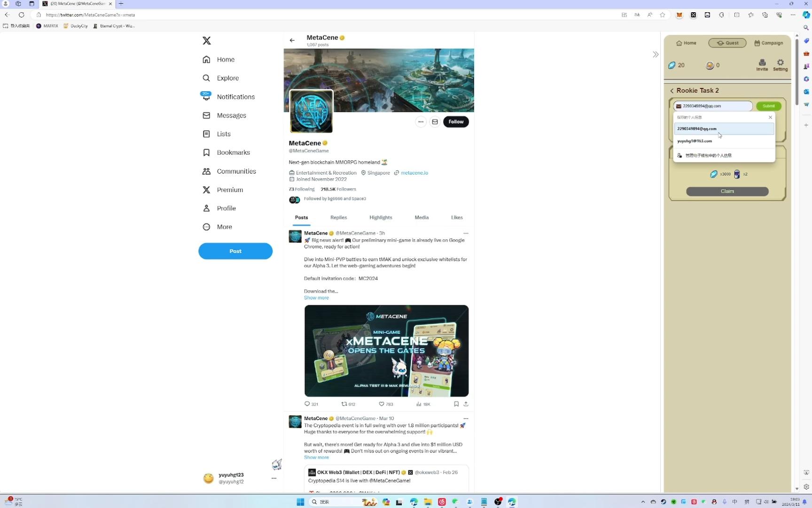
Task: Open Lists in the sidebar
Action: (217, 134)
